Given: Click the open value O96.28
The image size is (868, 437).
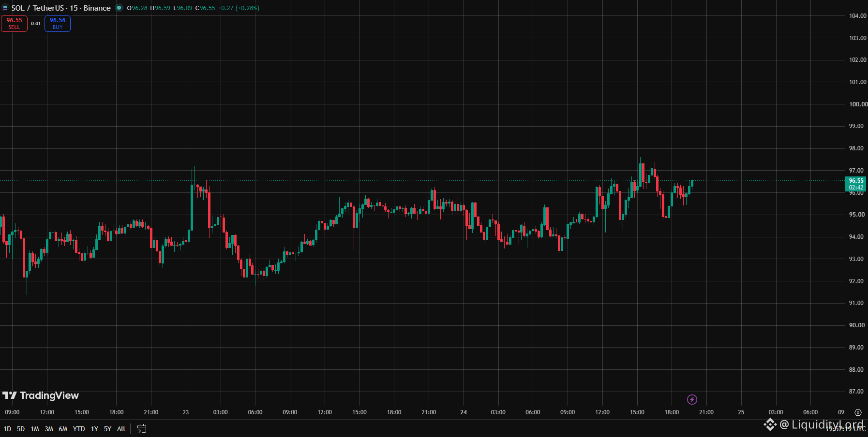Looking at the screenshot, I should coord(137,8).
